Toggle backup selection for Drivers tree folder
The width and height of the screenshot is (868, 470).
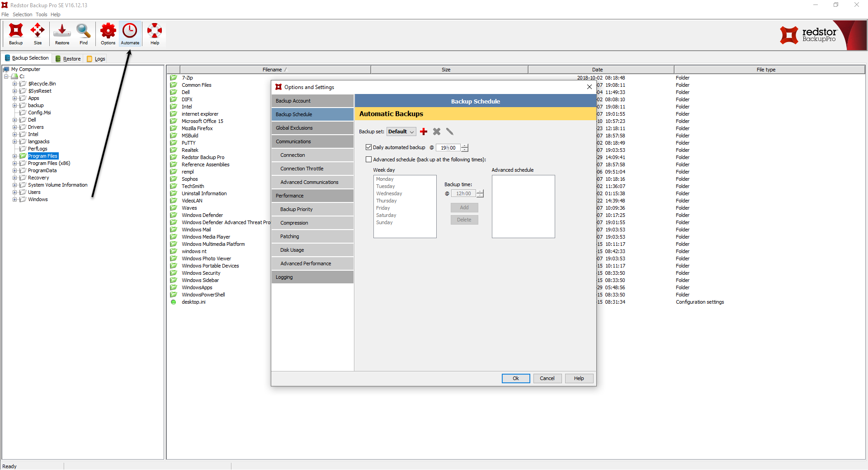(x=23, y=127)
